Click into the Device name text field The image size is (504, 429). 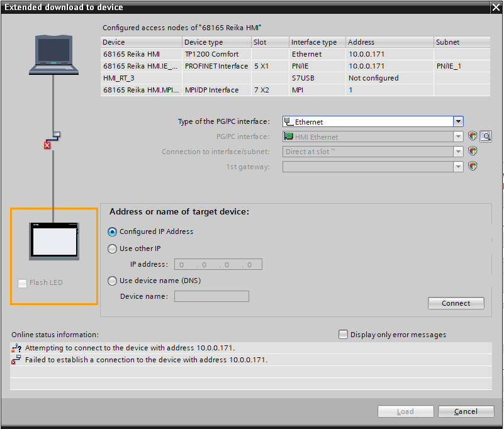[x=211, y=296]
